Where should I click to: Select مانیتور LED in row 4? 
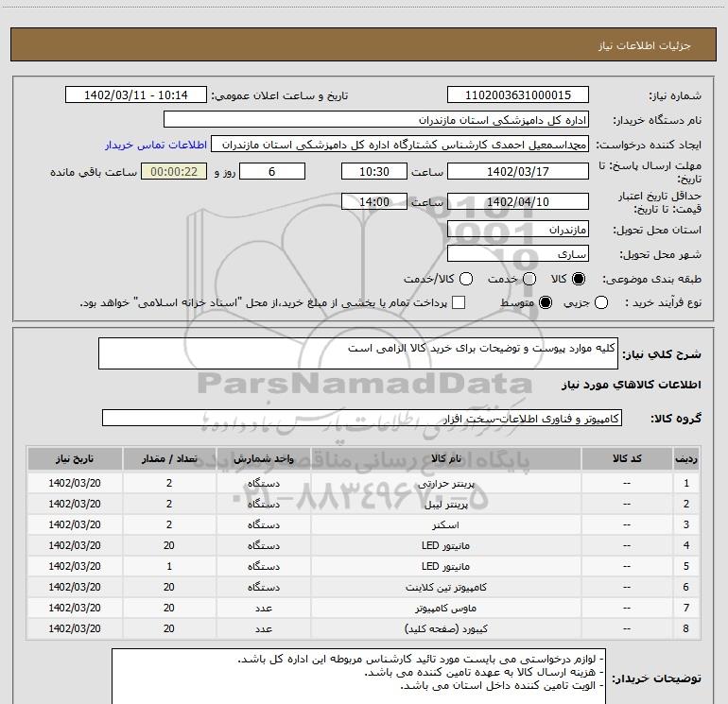[x=445, y=545]
